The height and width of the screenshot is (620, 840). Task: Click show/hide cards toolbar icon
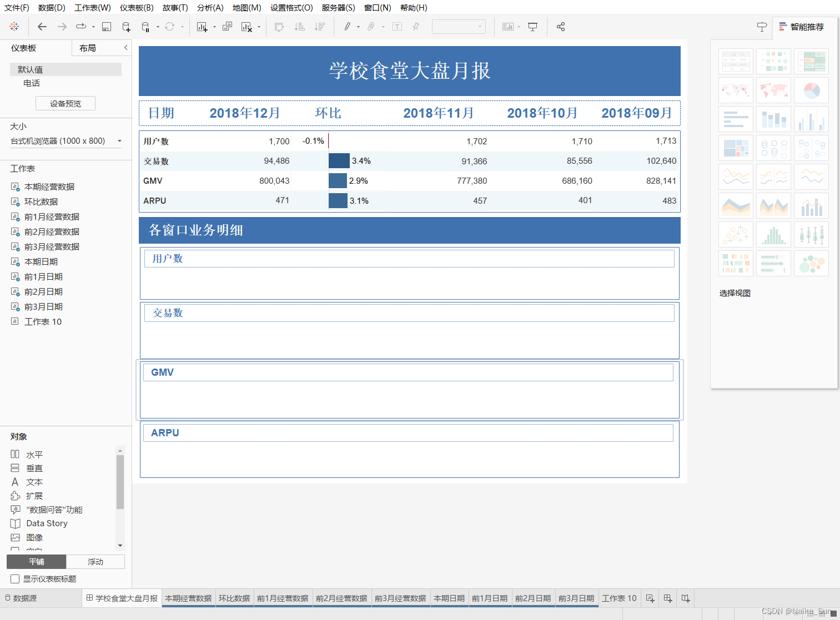click(x=508, y=27)
